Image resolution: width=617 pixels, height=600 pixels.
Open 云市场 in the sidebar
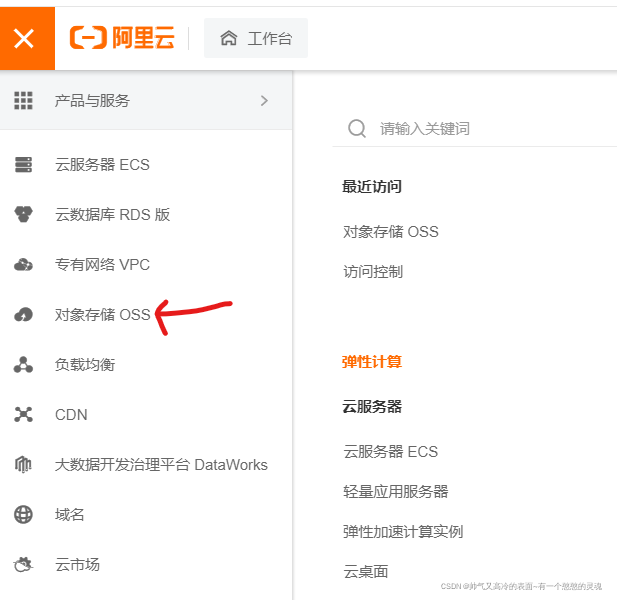tap(78, 564)
